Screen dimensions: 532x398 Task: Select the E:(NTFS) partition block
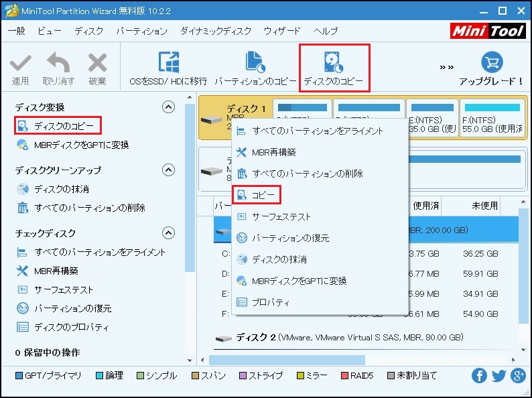(432, 118)
